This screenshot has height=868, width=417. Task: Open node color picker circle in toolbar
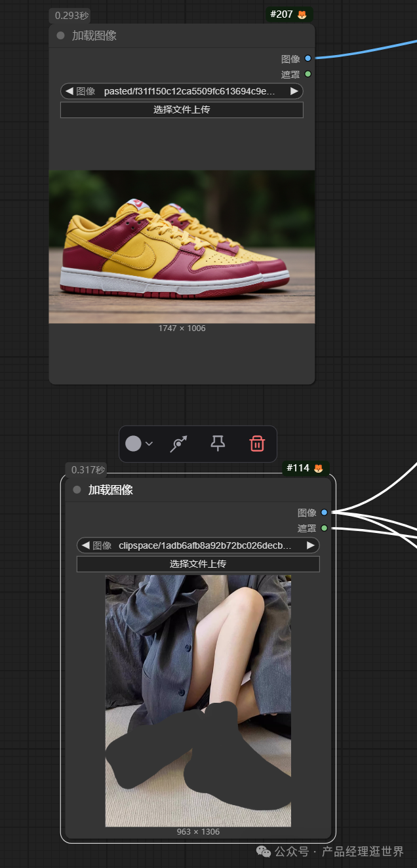133,444
